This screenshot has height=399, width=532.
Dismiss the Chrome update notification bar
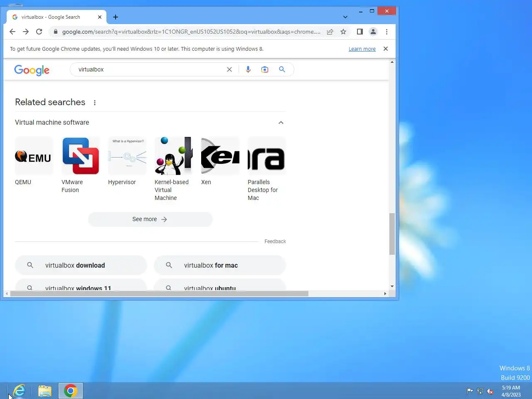[x=386, y=49]
